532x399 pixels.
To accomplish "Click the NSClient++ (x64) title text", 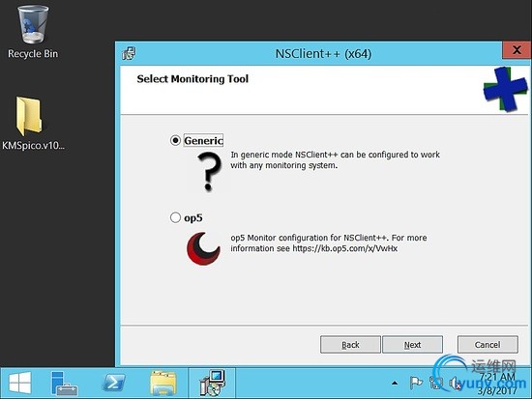I will click(323, 53).
